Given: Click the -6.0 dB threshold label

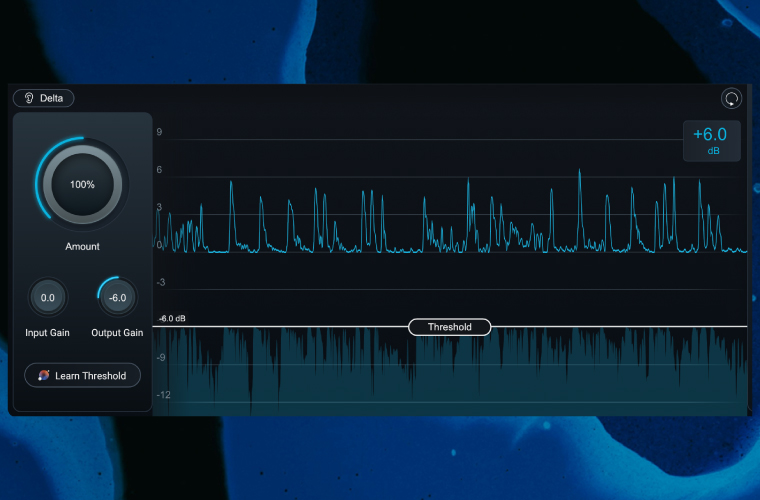Looking at the screenshot, I should [x=172, y=319].
